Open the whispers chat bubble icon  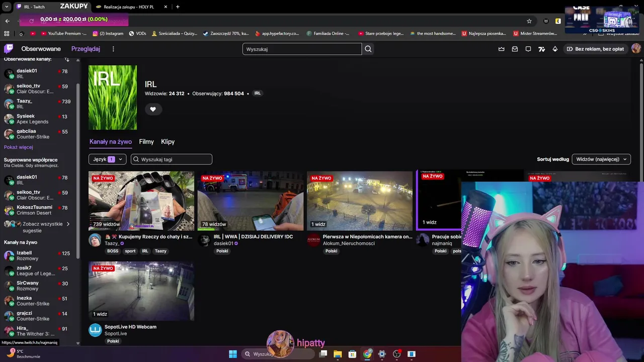click(x=528, y=49)
